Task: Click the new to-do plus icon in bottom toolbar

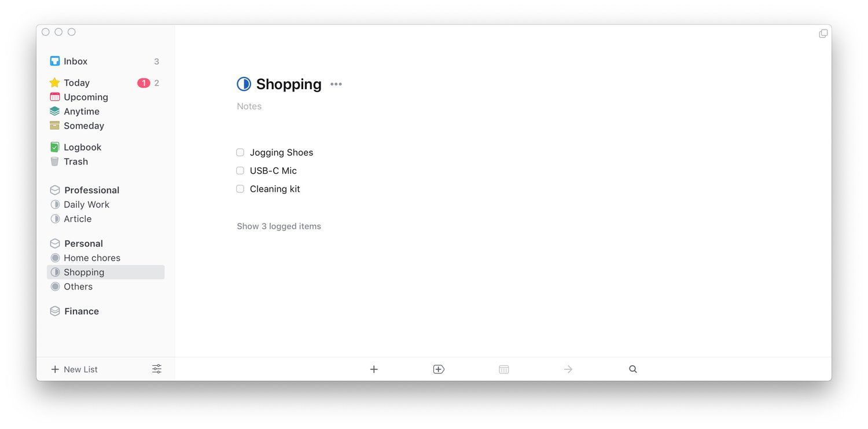Action: [374, 369]
